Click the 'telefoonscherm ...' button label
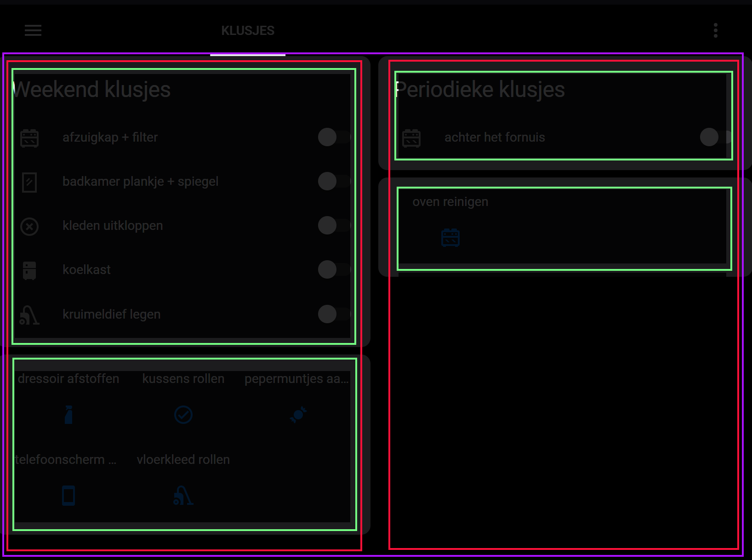 66,459
